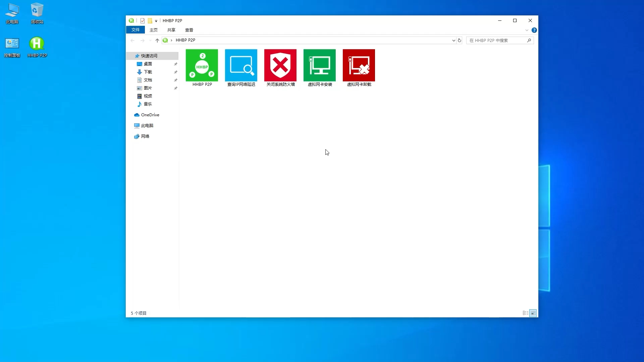
Task: Switch to details view in status bar
Action: click(526, 313)
